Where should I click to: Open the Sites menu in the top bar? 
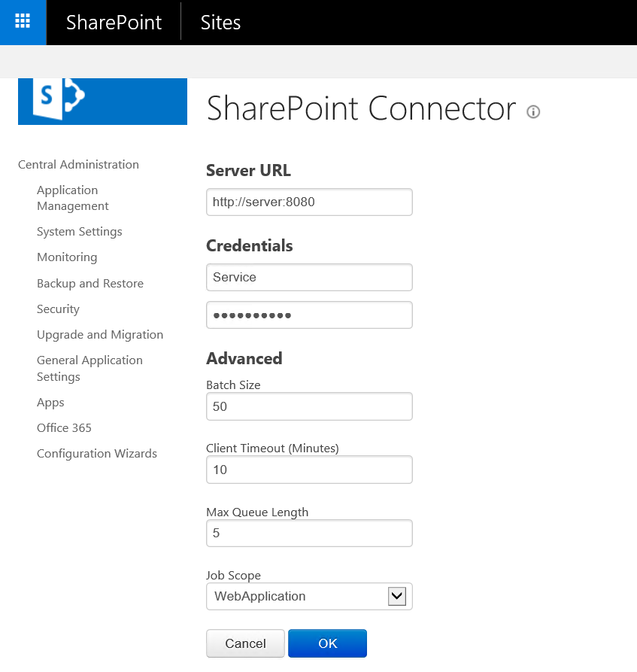pos(220,22)
